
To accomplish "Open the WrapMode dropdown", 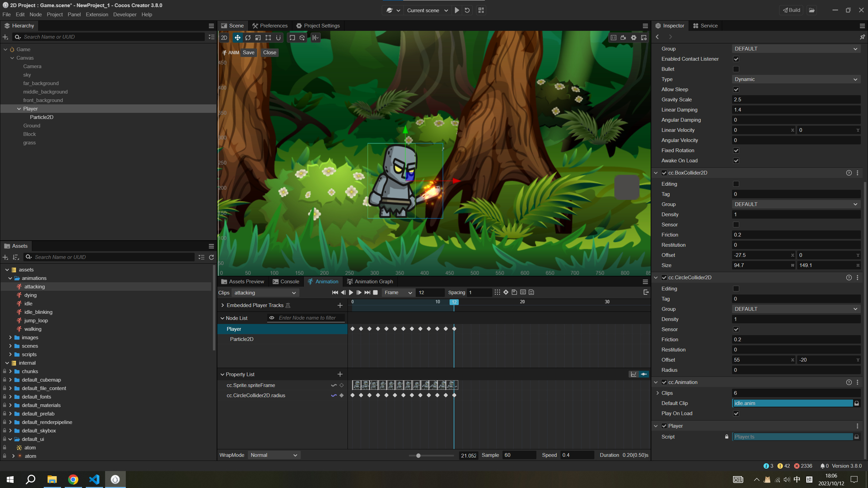I will [274, 455].
